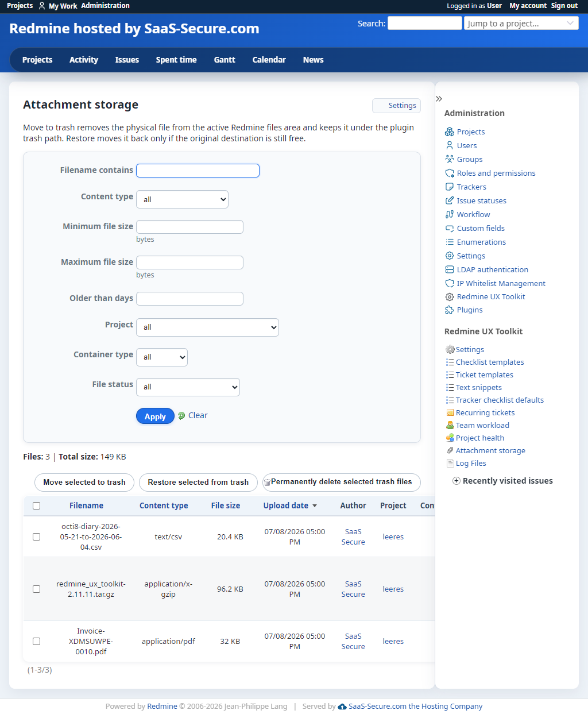Screen dimensions: 588x714
Task: Check the Invoice-XDMSUWPE pdf row checkbox
Action: 37,641
